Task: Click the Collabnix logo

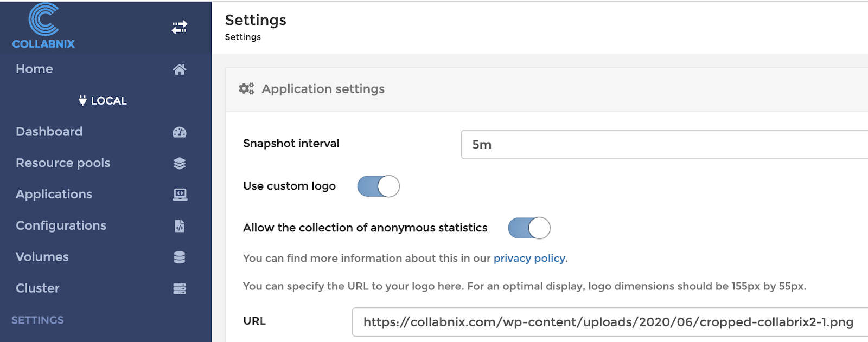Action: (x=43, y=27)
